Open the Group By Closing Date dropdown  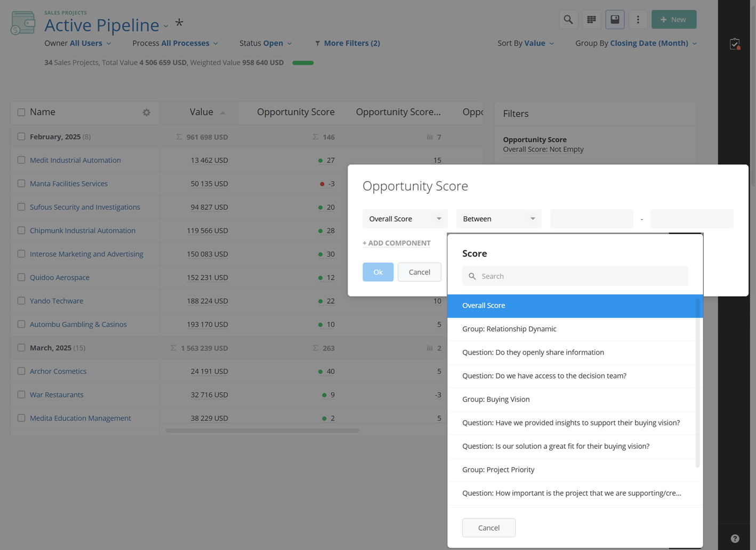click(x=636, y=43)
